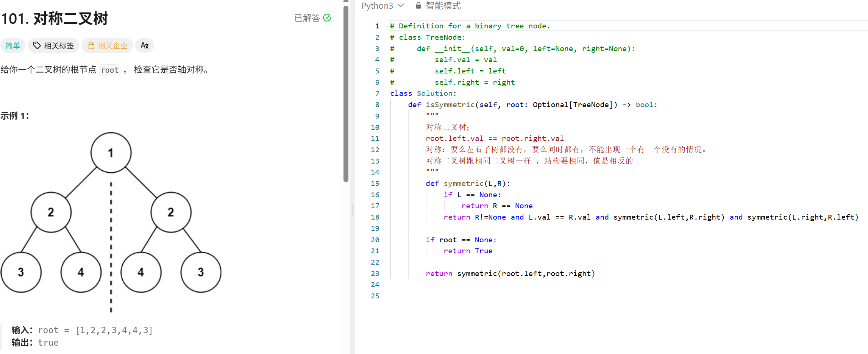The image size is (868, 354).
Task: Open the 相关企业 related companies button
Action: pyautogui.click(x=107, y=45)
